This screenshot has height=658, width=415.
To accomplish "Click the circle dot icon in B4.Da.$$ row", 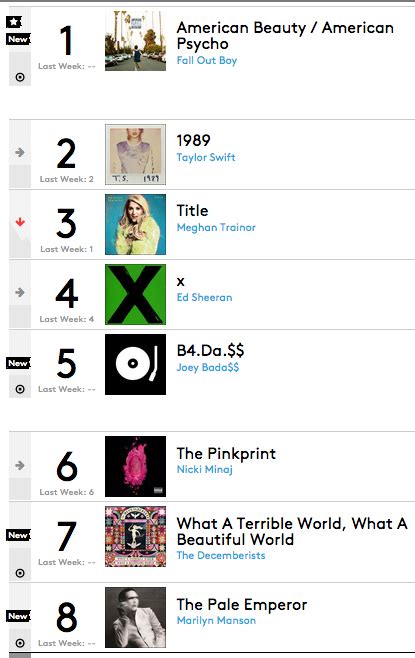I will [20, 389].
